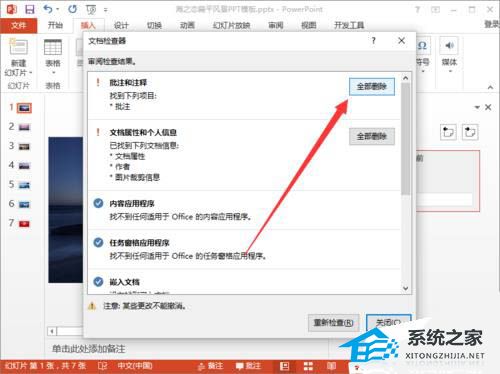Click the help question mark in 文档检查器
The width and height of the screenshot is (500, 374).
click(374, 41)
